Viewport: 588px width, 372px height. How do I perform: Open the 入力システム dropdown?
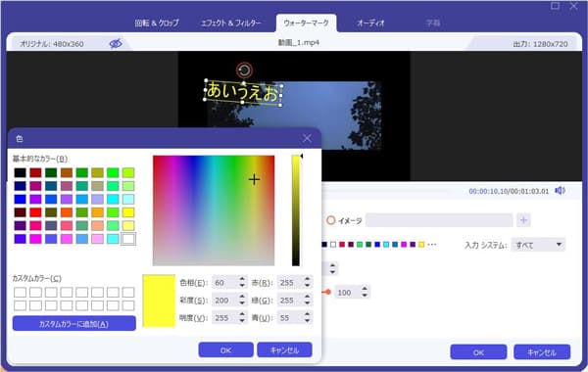[538, 245]
